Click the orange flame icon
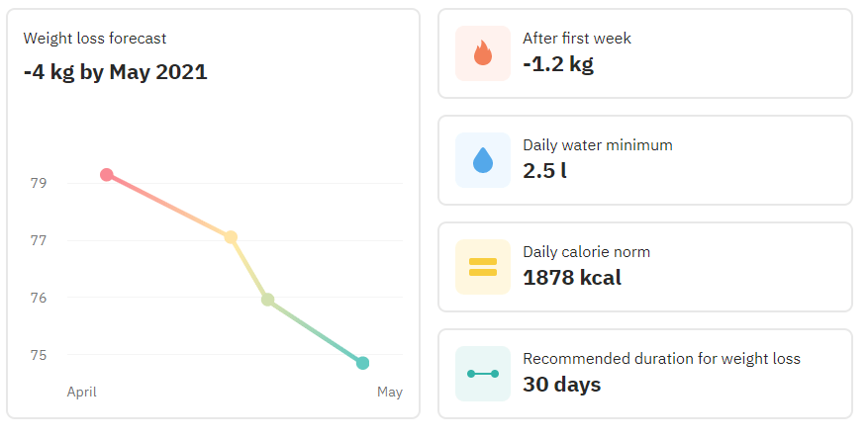The image size is (868, 439). click(483, 53)
